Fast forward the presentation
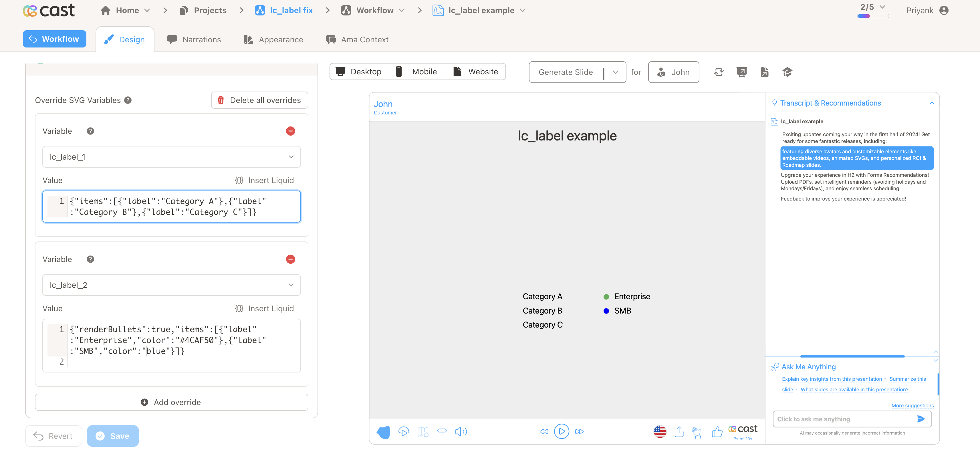The height and width of the screenshot is (456, 980). [579, 432]
